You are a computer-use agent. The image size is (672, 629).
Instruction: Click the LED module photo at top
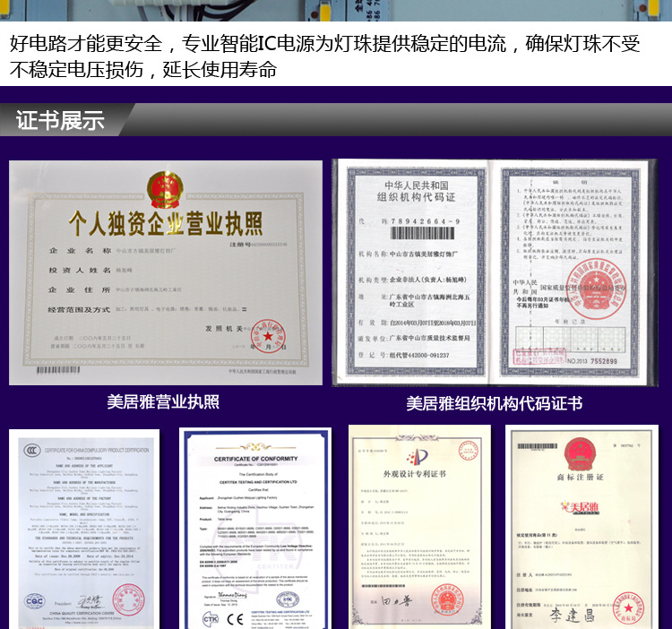(336, 10)
